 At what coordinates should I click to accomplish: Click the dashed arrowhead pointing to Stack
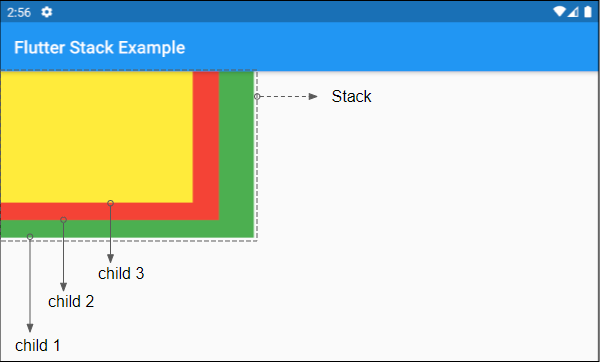click(313, 96)
